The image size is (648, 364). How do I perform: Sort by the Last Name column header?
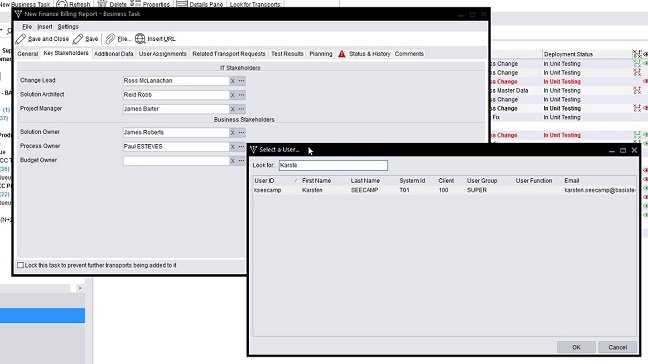point(372,181)
